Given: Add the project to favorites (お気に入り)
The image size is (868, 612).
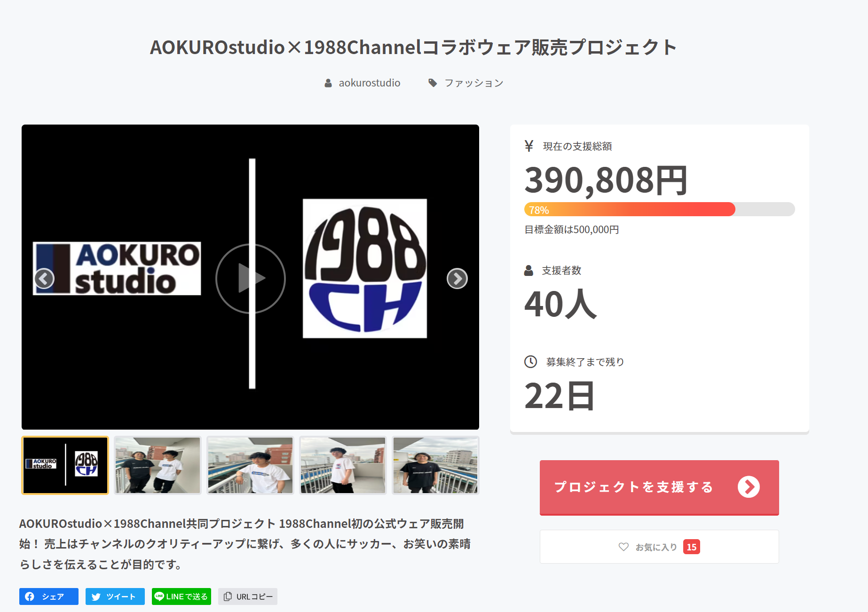Looking at the screenshot, I should click(659, 547).
